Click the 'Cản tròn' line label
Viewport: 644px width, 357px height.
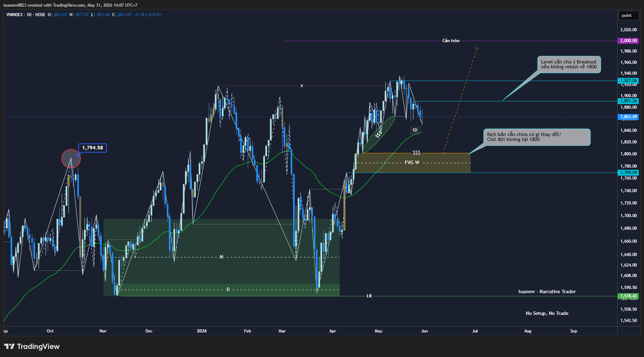[451, 41]
